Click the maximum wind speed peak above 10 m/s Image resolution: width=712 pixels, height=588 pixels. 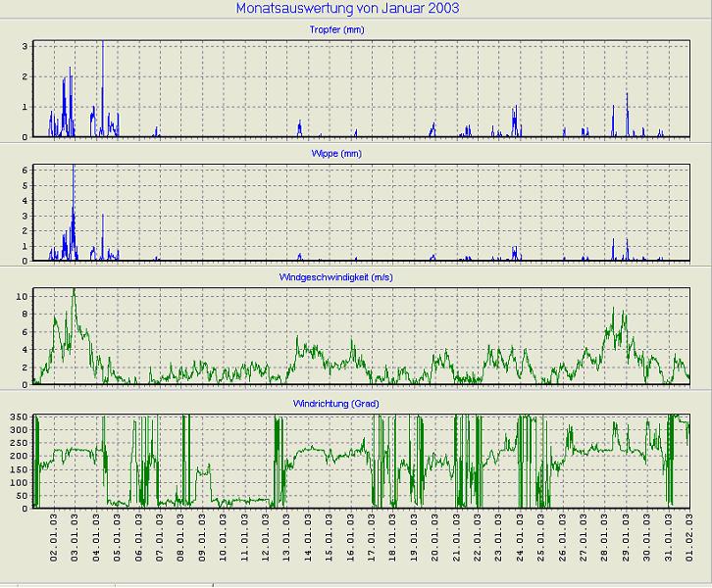[74, 292]
